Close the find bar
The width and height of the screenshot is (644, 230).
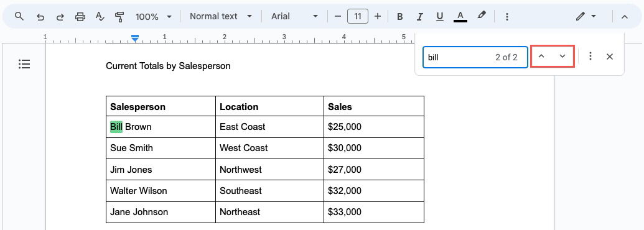coord(610,57)
